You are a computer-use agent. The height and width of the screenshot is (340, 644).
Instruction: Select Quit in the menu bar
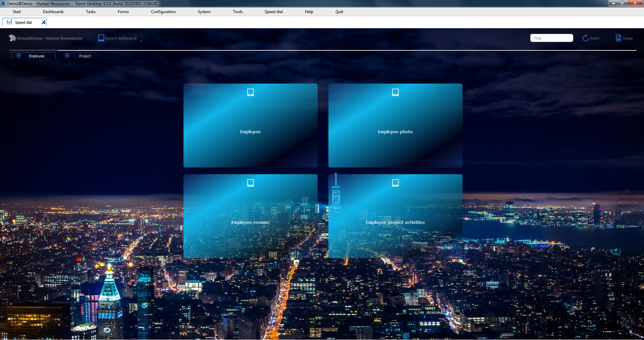pos(339,12)
